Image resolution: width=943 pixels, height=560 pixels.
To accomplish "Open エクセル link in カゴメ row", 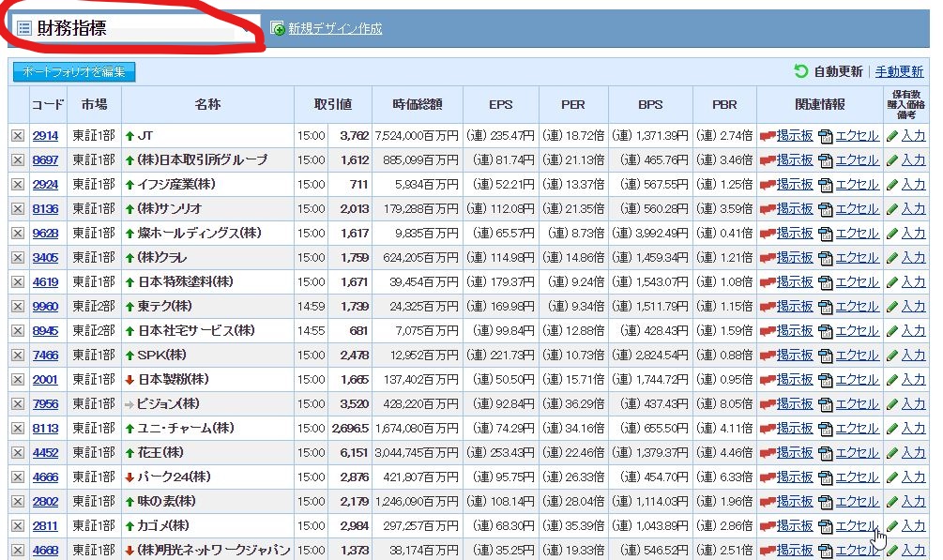I will 857,525.
